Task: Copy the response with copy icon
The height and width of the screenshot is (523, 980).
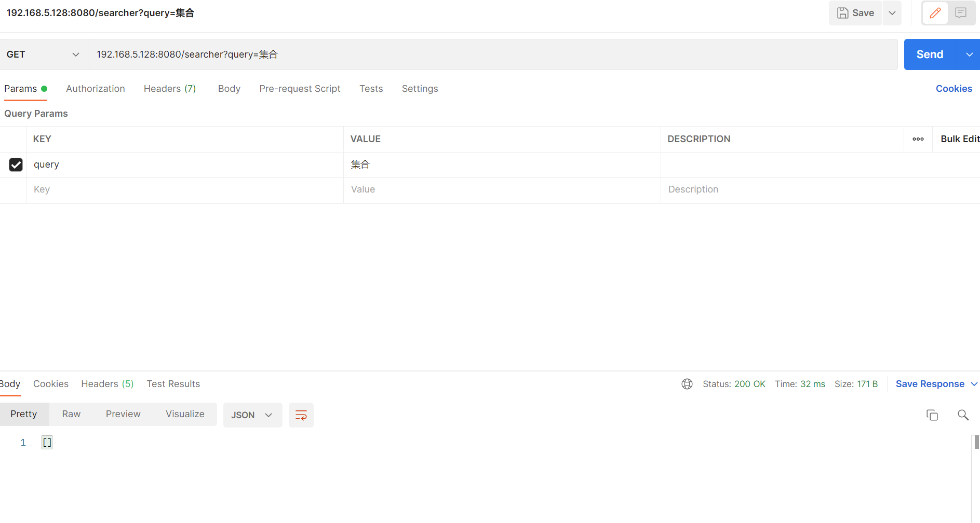Action: 932,415
